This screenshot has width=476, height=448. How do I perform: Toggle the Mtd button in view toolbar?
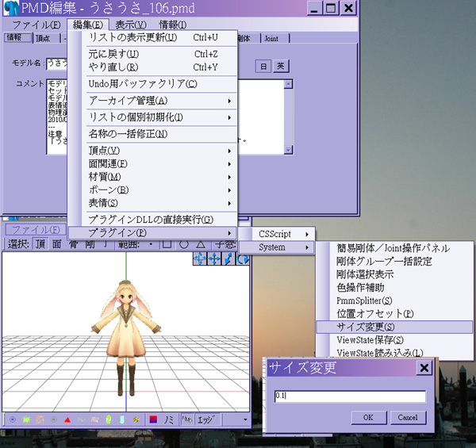pos(187,419)
